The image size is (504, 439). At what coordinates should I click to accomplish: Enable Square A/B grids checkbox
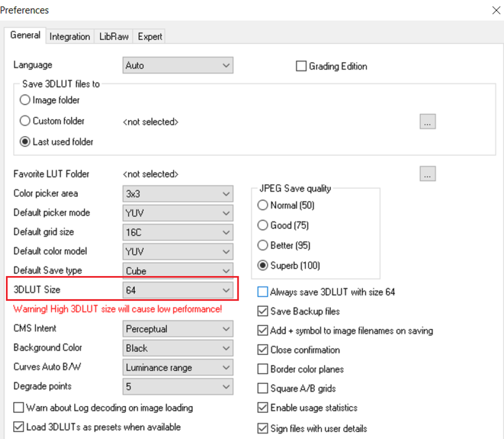pos(263,388)
